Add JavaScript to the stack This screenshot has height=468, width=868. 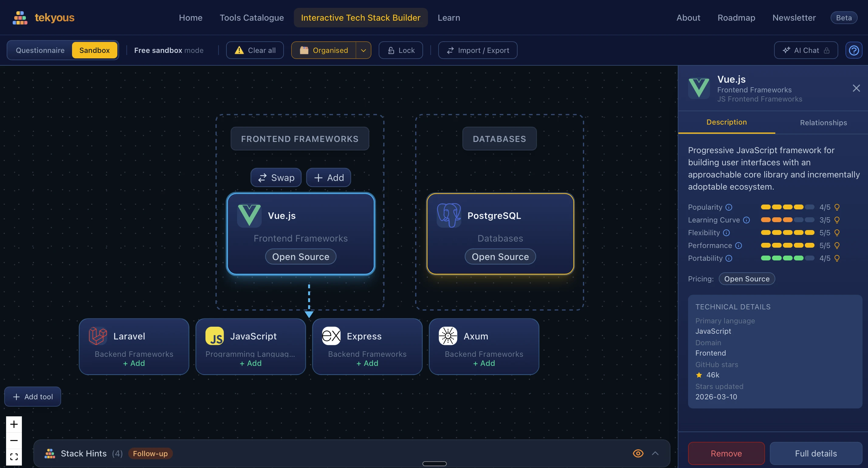coord(250,363)
